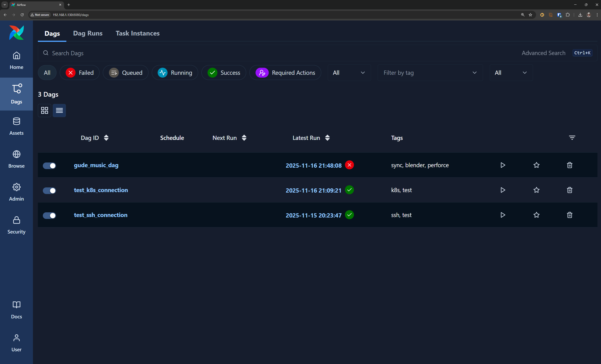The width and height of the screenshot is (601, 364).
Task: Open the Security lock menu
Action: coord(16,225)
